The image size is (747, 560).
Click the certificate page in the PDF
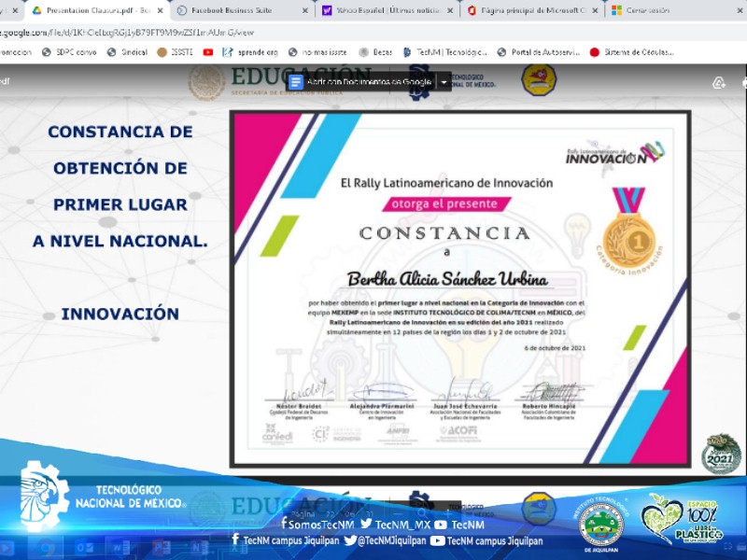(460, 288)
